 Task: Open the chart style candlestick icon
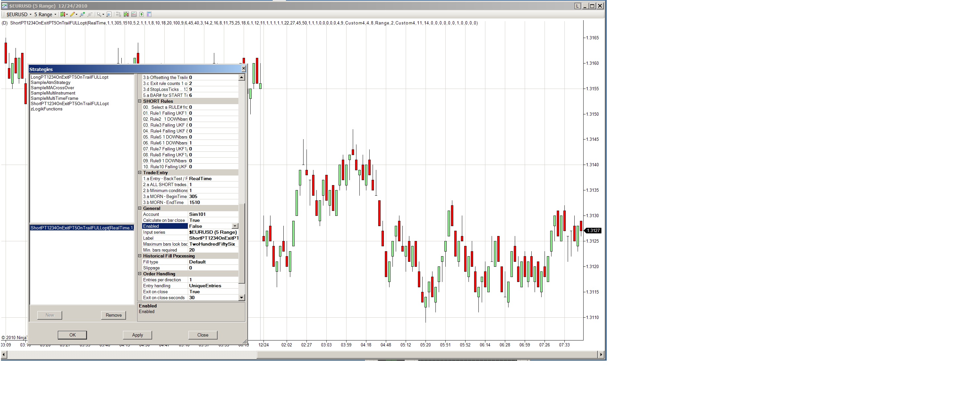(x=63, y=15)
